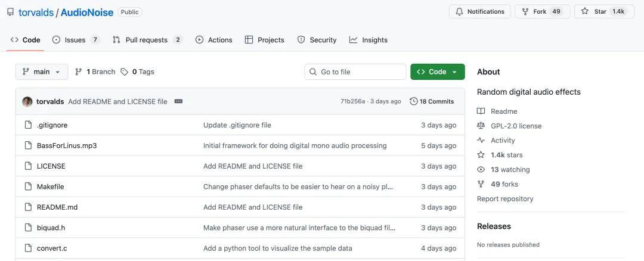
Task: Open the Notifications button
Action: (479, 11)
